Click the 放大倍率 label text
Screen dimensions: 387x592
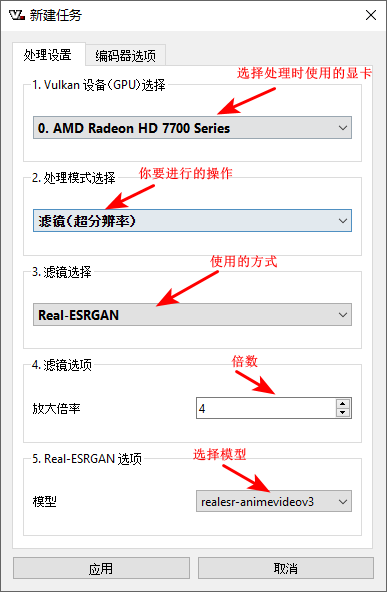click(x=56, y=408)
